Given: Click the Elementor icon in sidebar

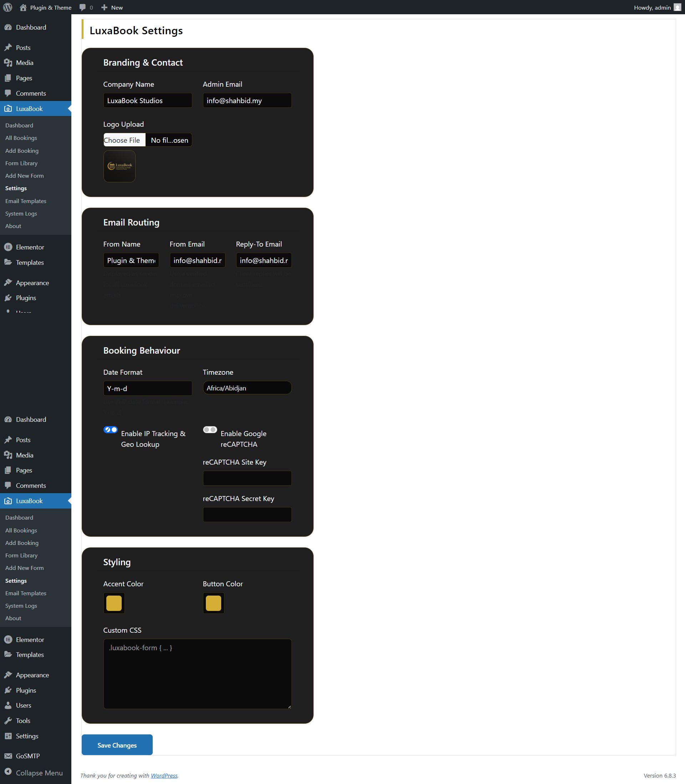Looking at the screenshot, I should [x=8, y=639].
